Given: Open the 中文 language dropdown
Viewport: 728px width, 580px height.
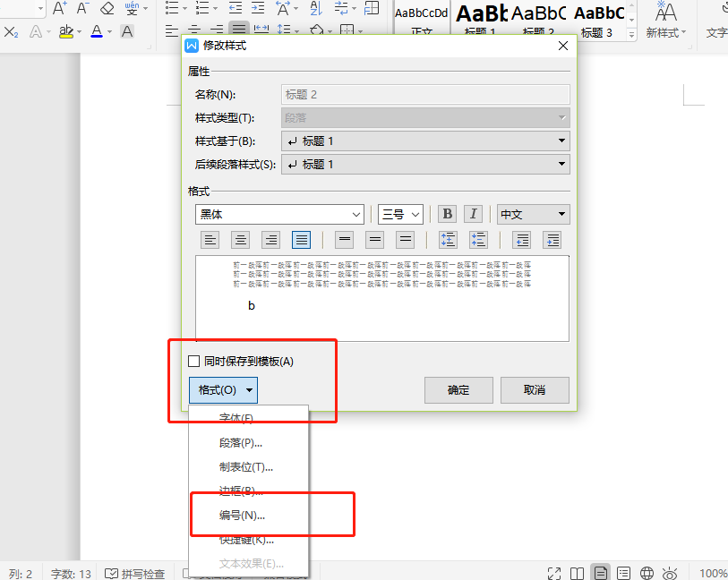Looking at the screenshot, I should pyautogui.click(x=533, y=214).
